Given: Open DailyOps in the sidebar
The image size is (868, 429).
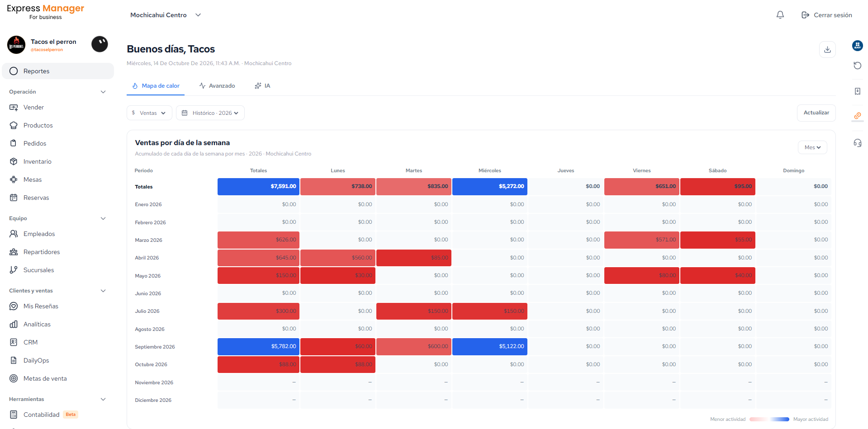Looking at the screenshot, I should click(x=58, y=360).
